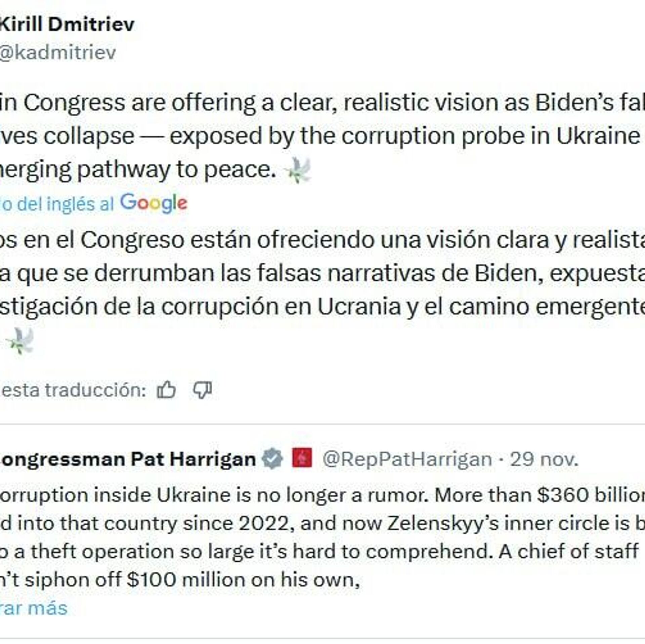
Task: Click the @kadmitriev handle
Action: coord(58,52)
